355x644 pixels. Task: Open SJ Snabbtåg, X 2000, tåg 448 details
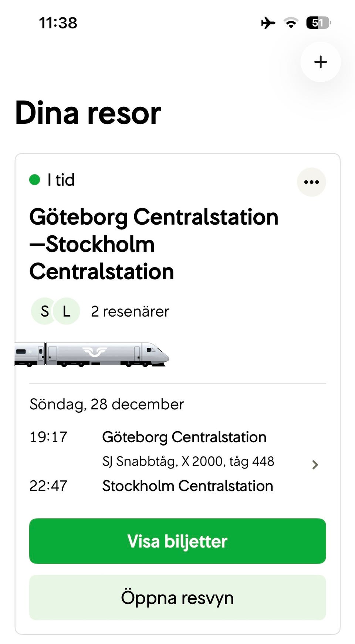pos(188,461)
